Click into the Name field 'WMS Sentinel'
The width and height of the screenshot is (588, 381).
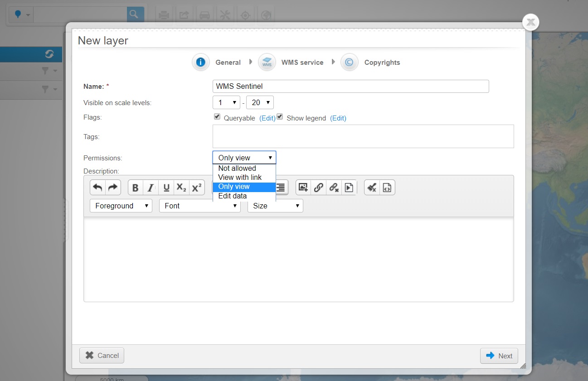pos(351,86)
